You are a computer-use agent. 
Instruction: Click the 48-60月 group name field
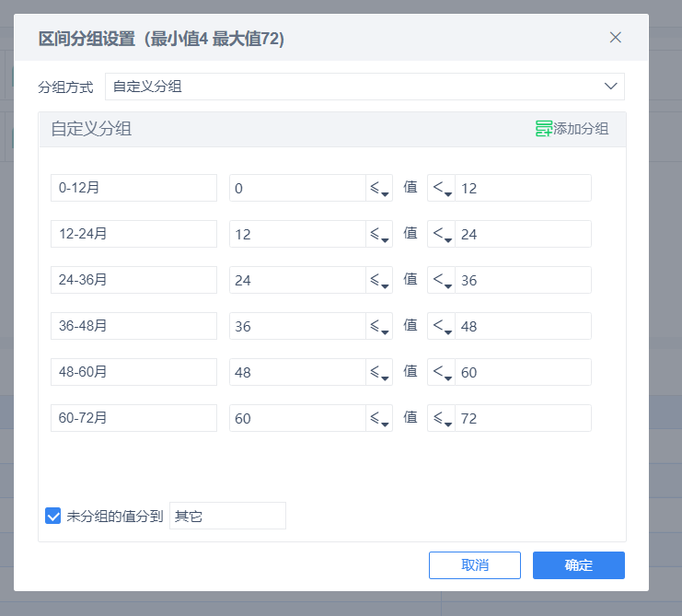pos(134,372)
